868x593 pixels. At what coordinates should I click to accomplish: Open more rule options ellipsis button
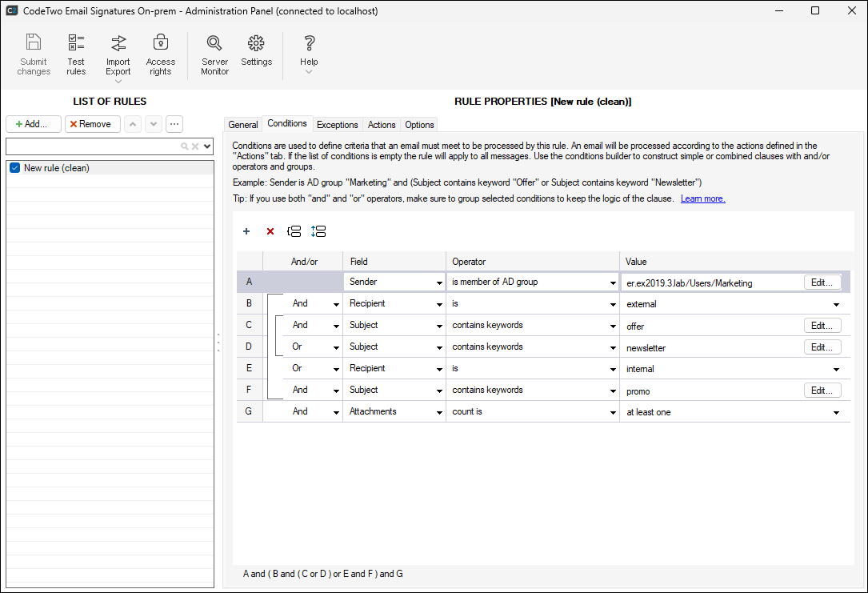[174, 124]
